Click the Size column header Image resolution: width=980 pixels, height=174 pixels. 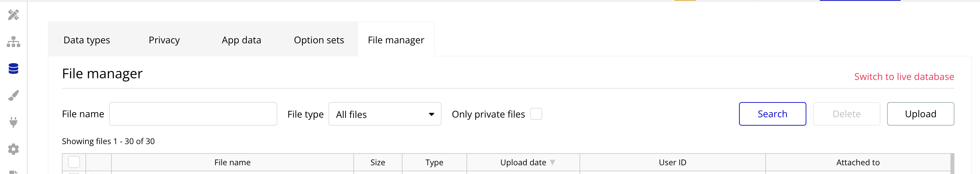pos(377,163)
